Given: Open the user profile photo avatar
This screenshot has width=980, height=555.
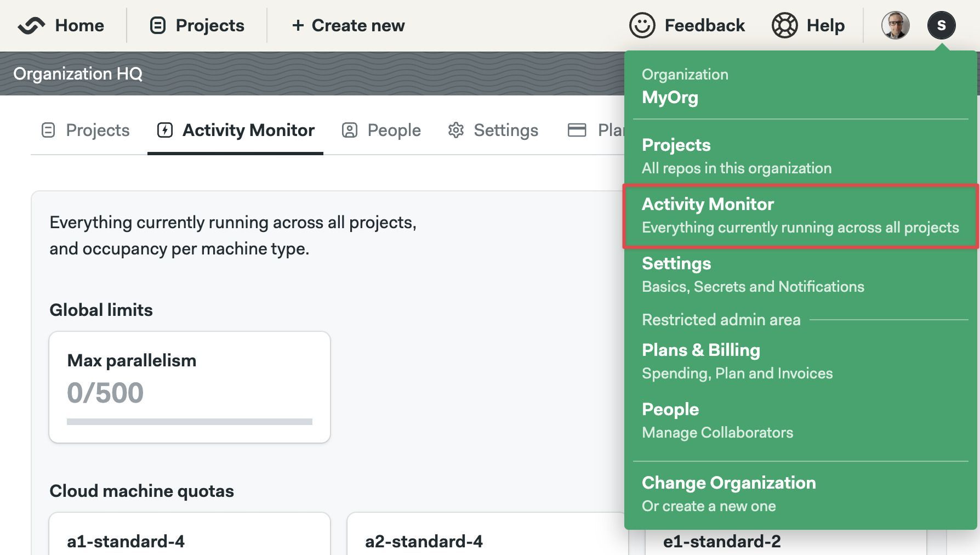Looking at the screenshot, I should point(895,25).
